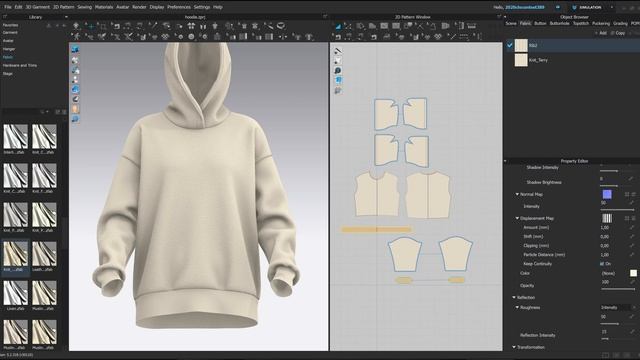Click the blue Normal Map texture swatch
The width and height of the screenshot is (640, 360).
point(607,194)
